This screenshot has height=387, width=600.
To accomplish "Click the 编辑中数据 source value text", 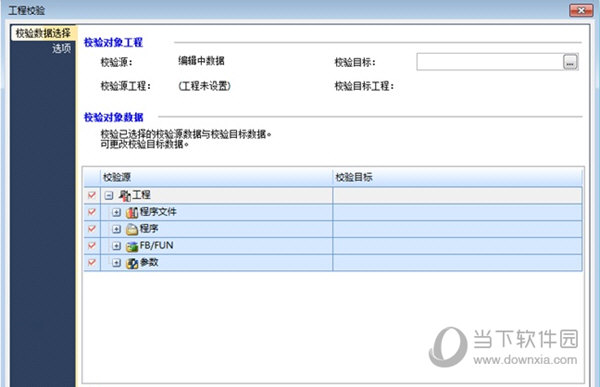I will (201, 61).
